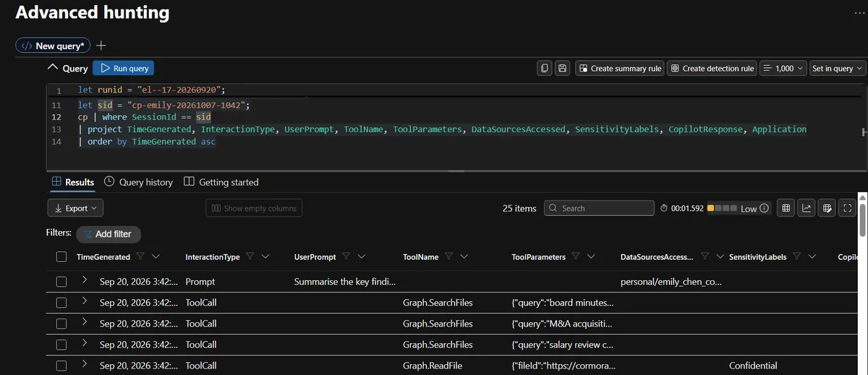Open SensitivityLabels column sort chevron
Screen dimensions: 868x375
pos(812,256)
